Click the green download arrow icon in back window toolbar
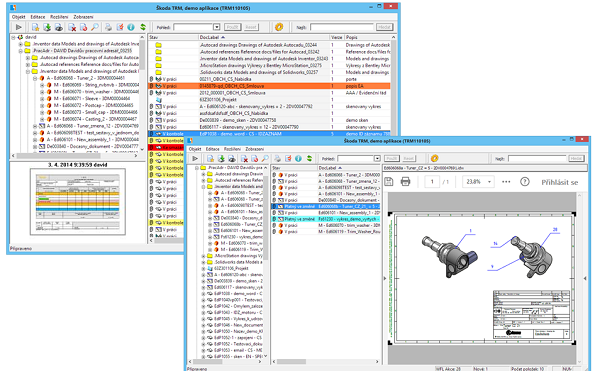Screen dimensions: 600x371 (47, 27)
